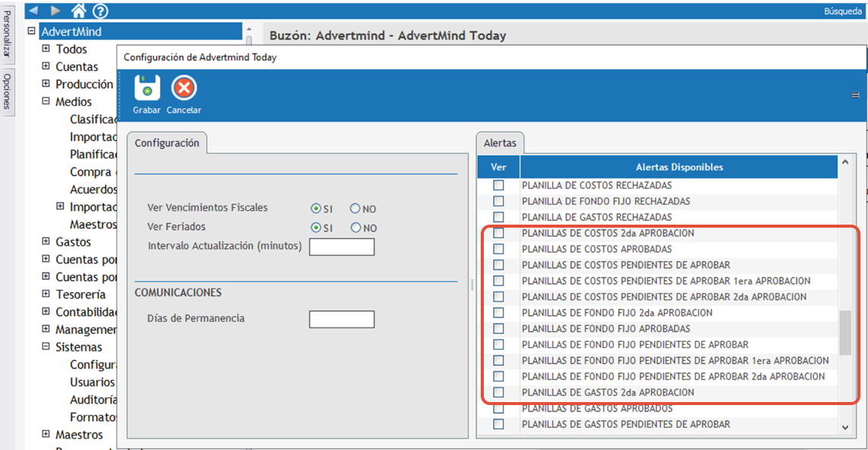Select the Configuración tab
Image resolution: width=868 pixels, height=450 pixels.
[167, 142]
